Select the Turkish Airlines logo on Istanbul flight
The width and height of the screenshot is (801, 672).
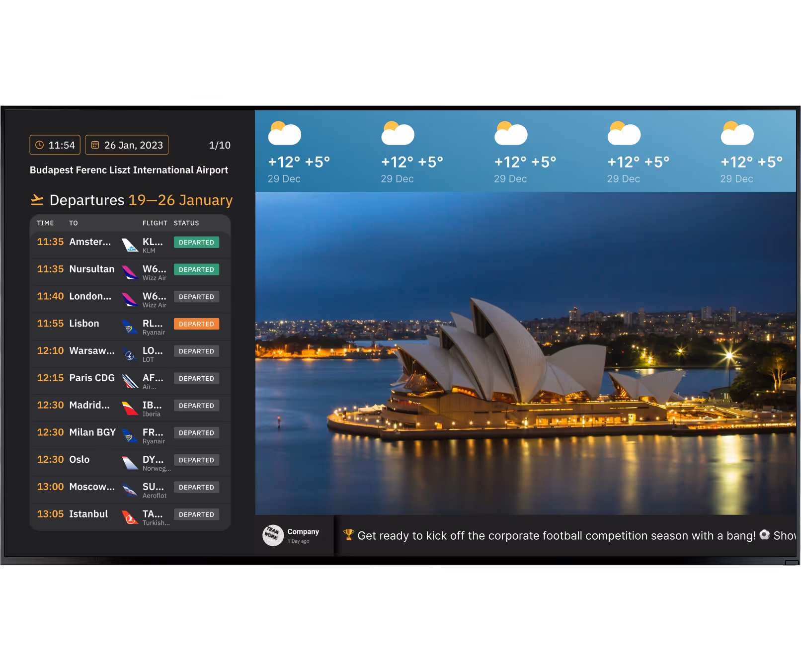tap(130, 517)
